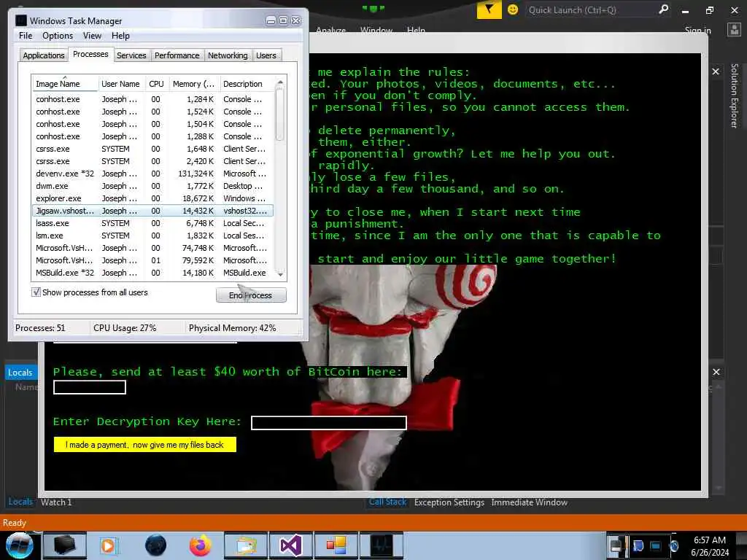Select the explorer.exe process row

pyautogui.click(x=152, y=198)
